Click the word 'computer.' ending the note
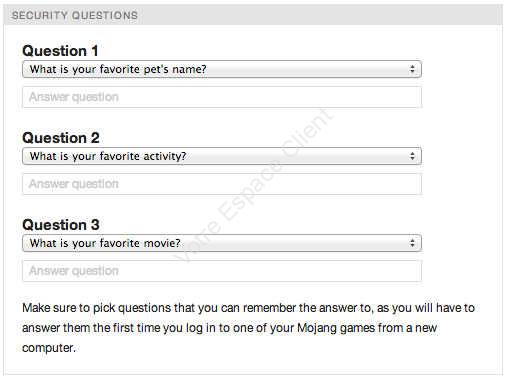 point(49,348)
